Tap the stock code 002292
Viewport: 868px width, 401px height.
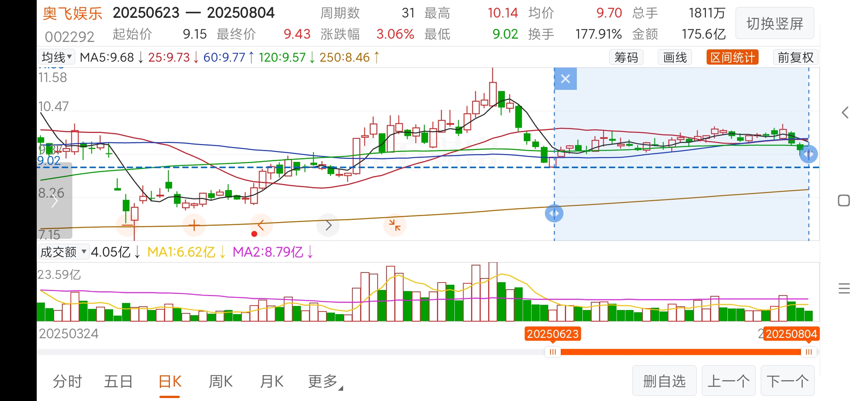pos(70,37)
